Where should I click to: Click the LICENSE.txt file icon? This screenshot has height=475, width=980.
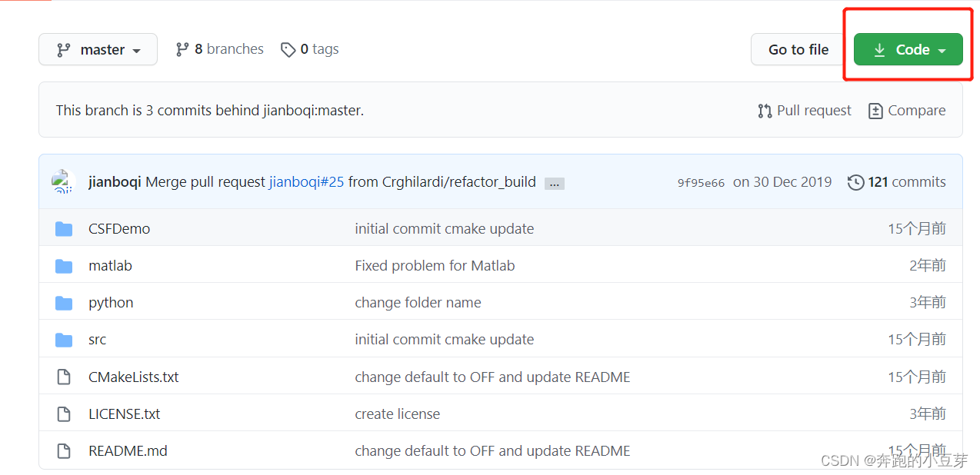[64, 414]
